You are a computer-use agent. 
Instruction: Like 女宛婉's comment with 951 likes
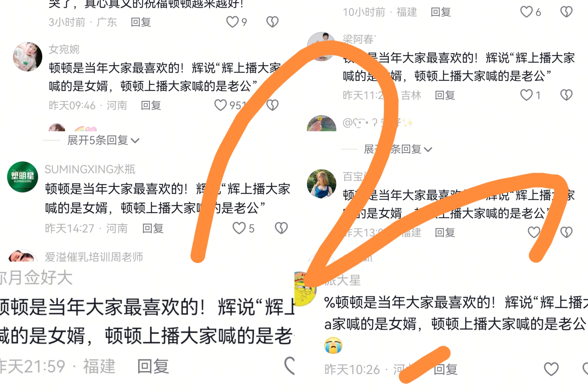click(220, 105)
